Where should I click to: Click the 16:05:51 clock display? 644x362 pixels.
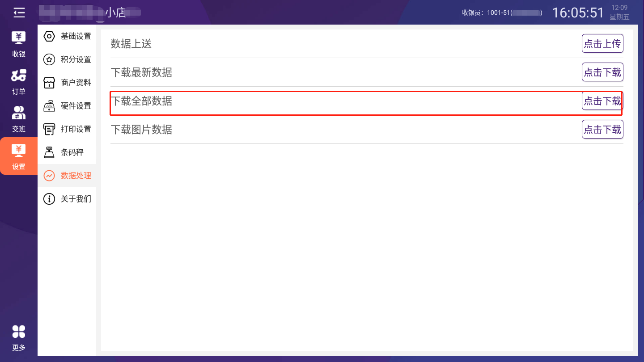coord(578,13)
